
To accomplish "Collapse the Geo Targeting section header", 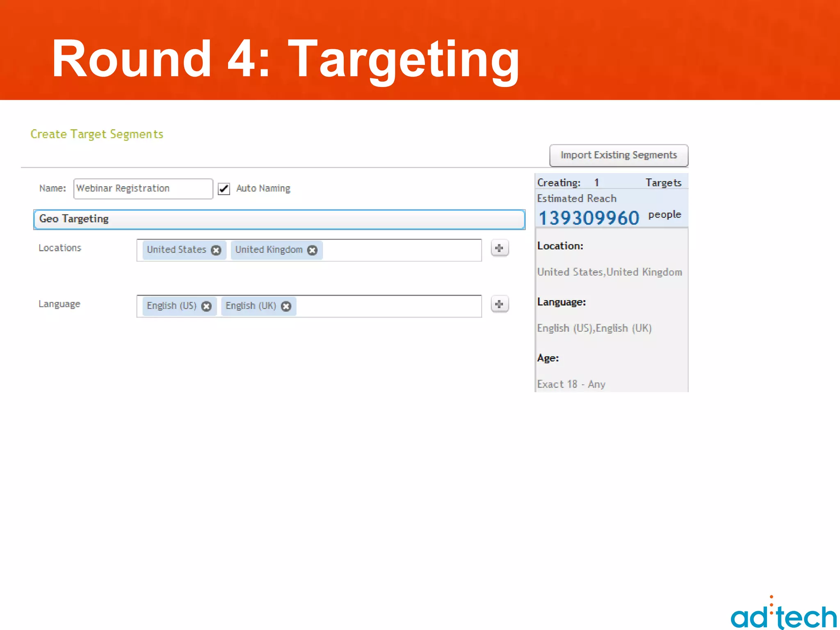I will pyautogui.click(x=279, y=219).
